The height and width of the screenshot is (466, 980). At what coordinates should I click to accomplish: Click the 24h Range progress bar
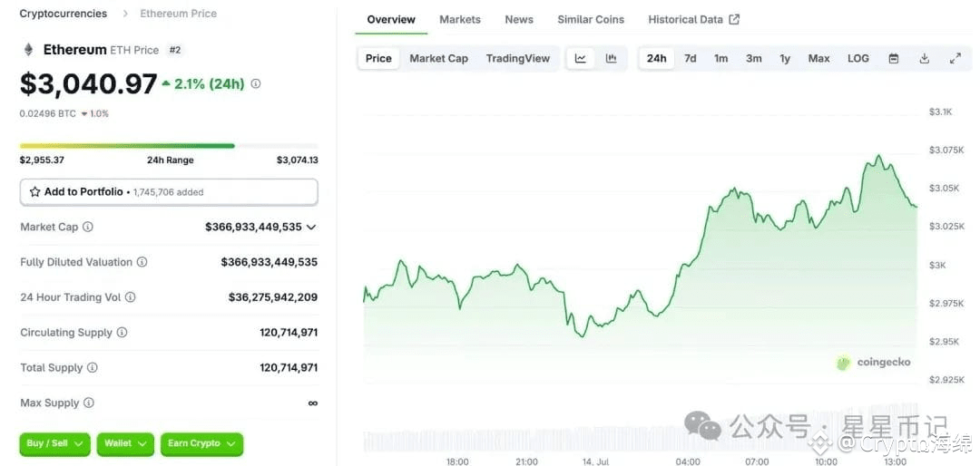coord(169,146)
